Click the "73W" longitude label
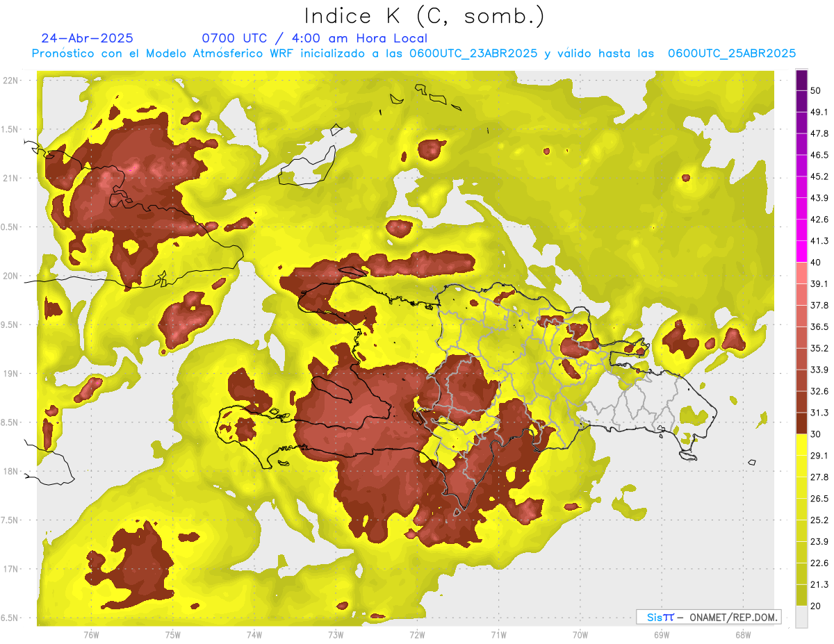The width and height of the screenshot is (834, 644). (336, 635)
